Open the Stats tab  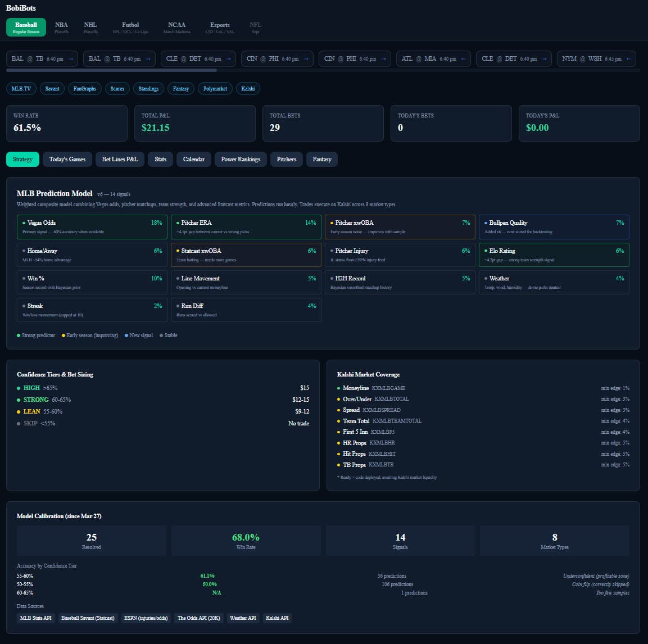click(160, 159)
